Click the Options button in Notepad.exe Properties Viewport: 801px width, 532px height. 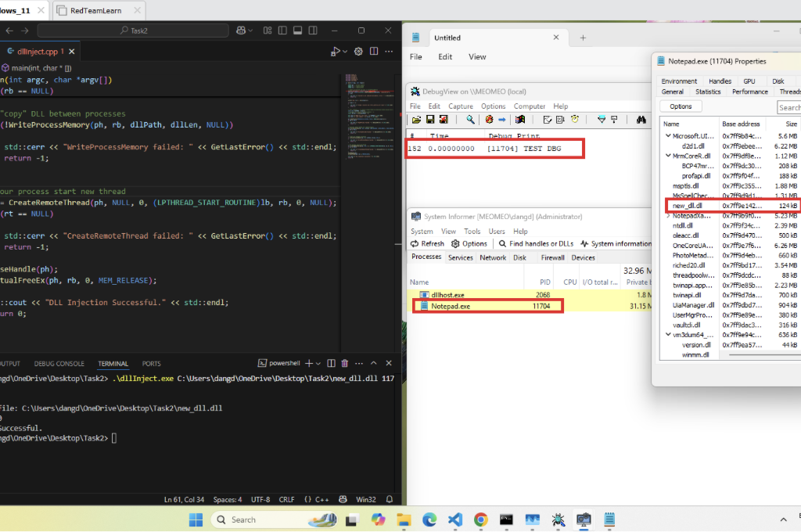(x=681, y=106)
